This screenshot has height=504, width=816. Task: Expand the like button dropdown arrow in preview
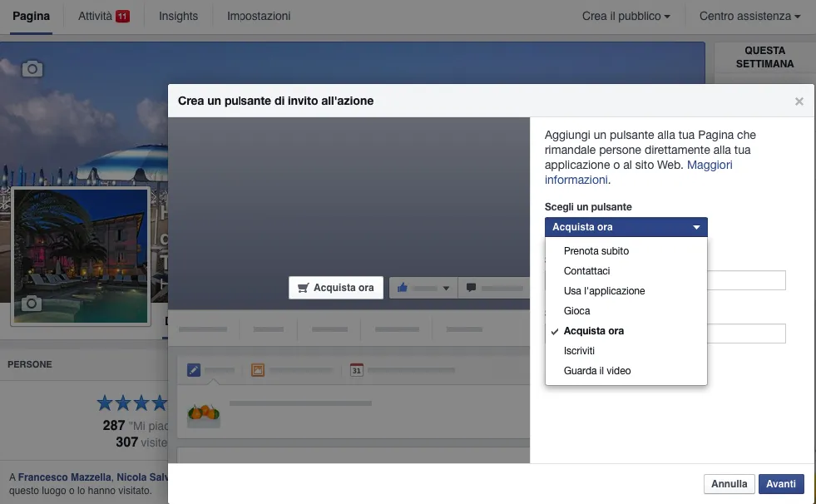(446, 288)
